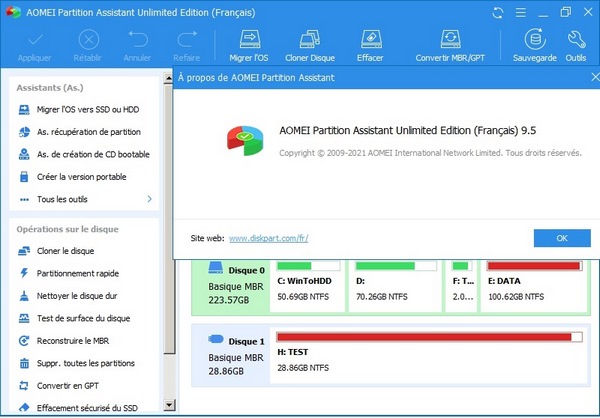Select partition D: 70.26GB NTFS
This screenshot has width=600, height=418.
pos(395,287)
